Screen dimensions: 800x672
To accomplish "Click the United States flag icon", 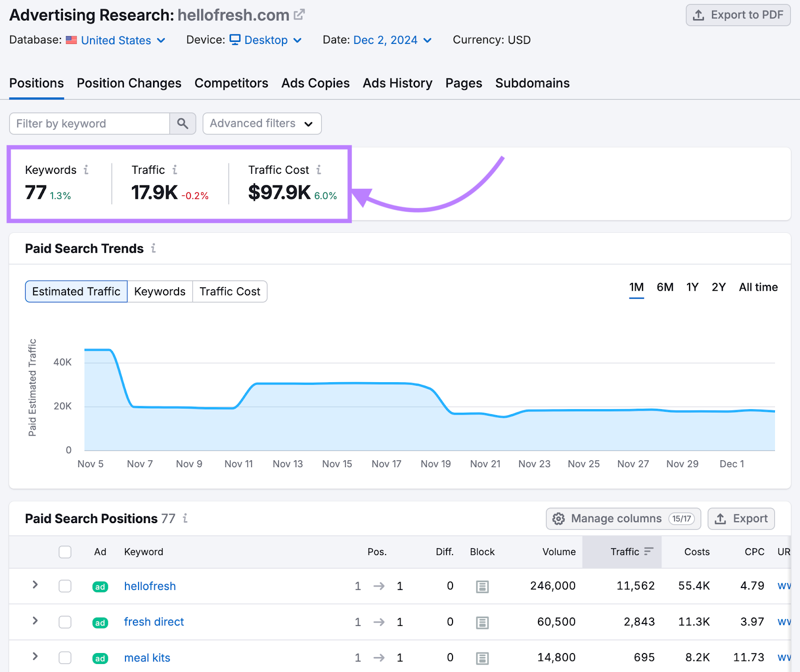I will (71, 40).
